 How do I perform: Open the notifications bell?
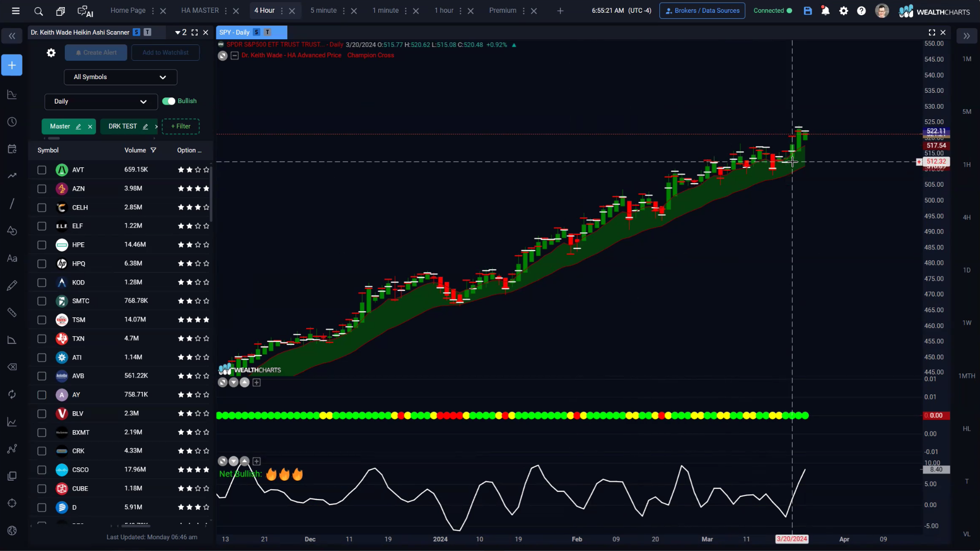(825, 11)
